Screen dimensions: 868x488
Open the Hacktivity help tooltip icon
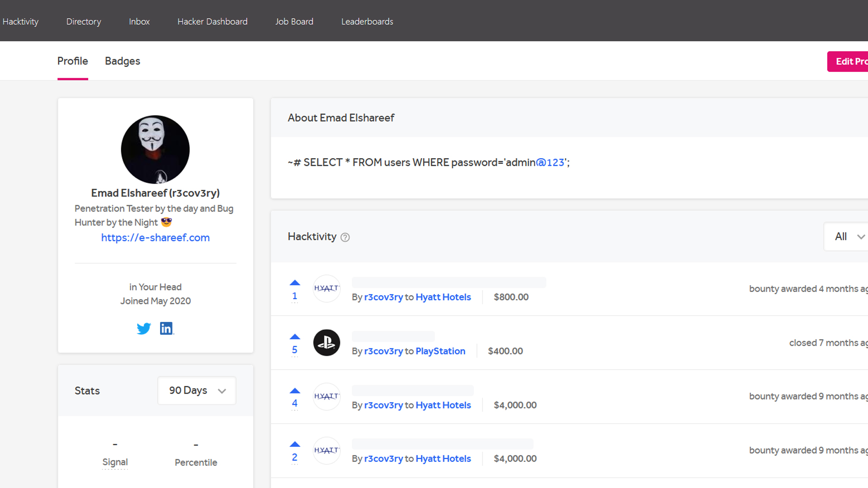tap(345, 237)
